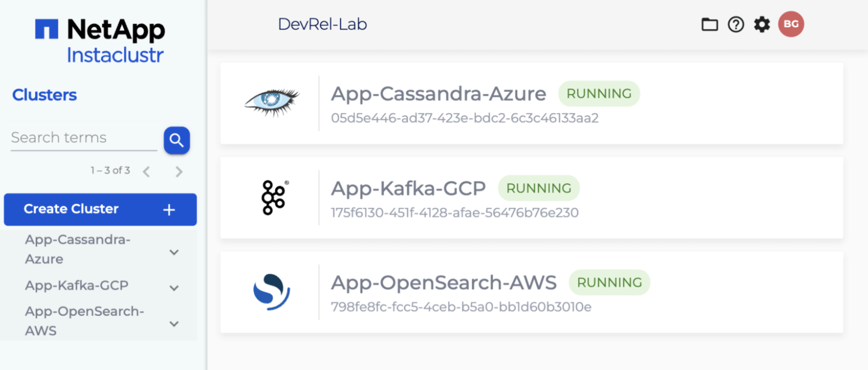Open App-Cassandra-Azure cluster title
The height and width of the screenshot is (370, 868).
pos(438,94)
